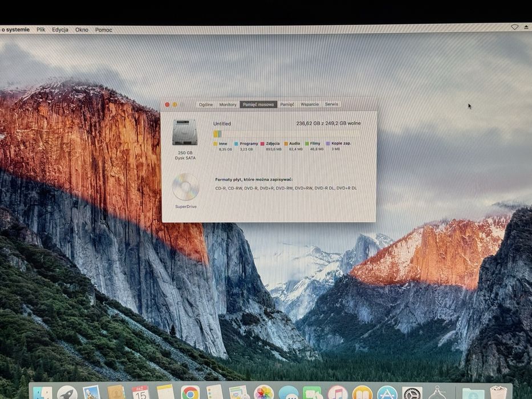
Task: Minimize the window with yellow button
Action: click(x=174, y=105)
